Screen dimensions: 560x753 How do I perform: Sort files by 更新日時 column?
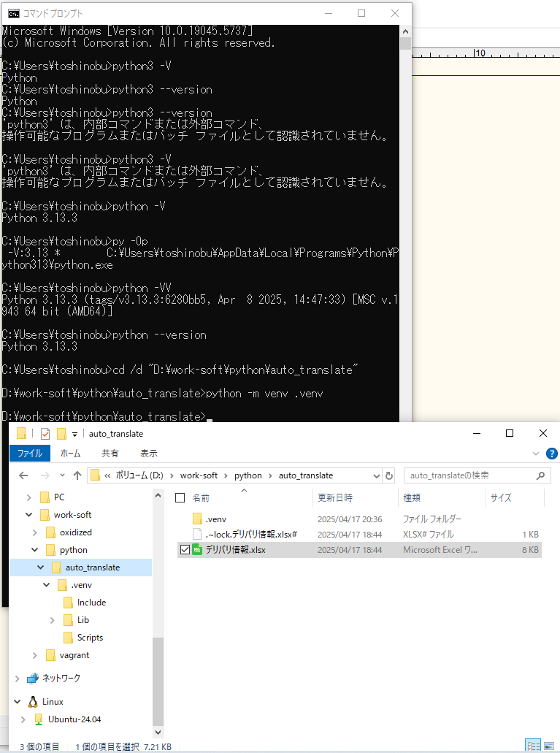[x=335, y=498]
